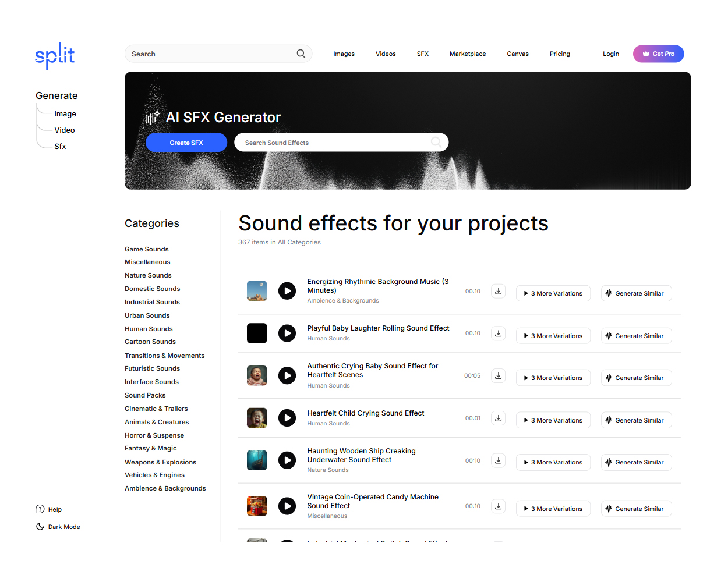Show 3 More Variations for Energizing Rhythmic Music
Screen dimensions: 728x582
[x=553, y=293]
